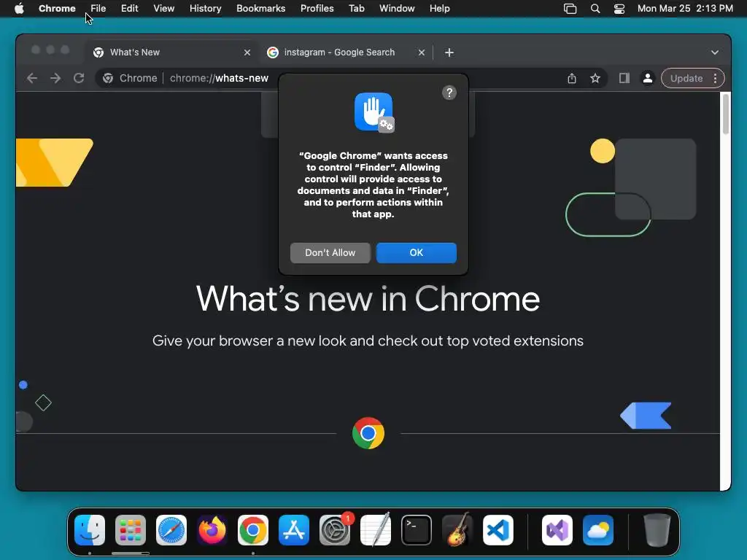Viewport: 747px width, 560px height.
Task: Open a new tab with plus icon
Action: point(449,52)
